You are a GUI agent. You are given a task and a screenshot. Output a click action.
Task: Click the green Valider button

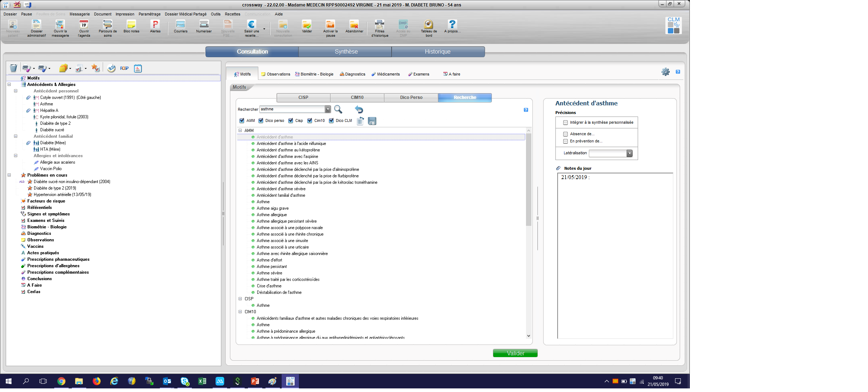point(515,353)
